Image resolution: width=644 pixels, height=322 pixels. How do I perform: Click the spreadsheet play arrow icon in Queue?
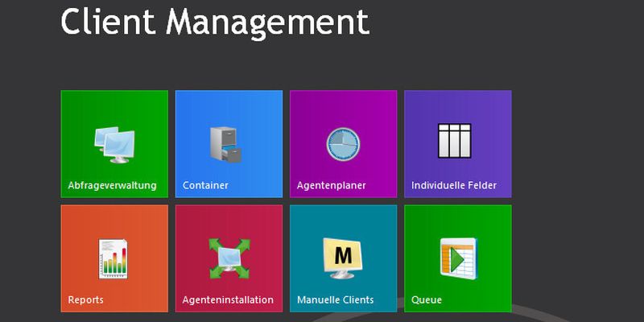coord(458,258)
